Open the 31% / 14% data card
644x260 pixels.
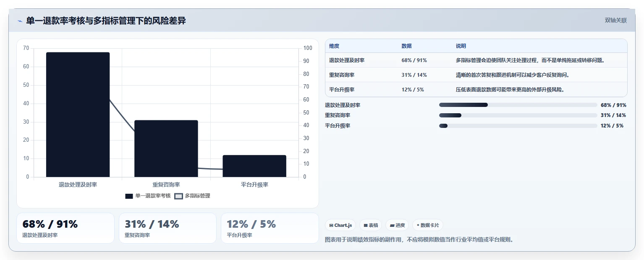point(168,228)
